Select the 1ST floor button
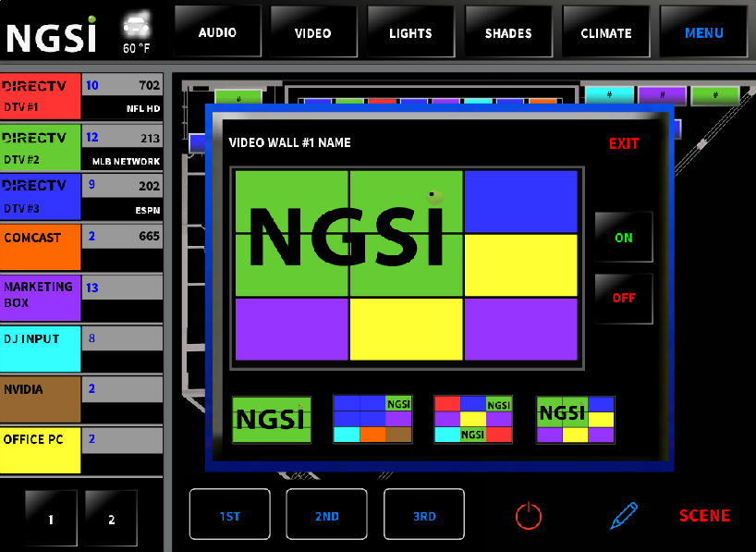This screenshot has width=756, height=552. click(230, 514)
